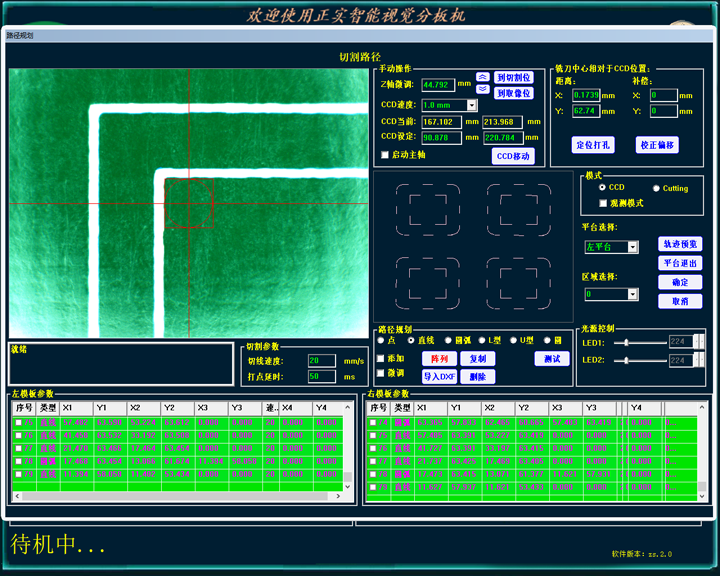Click the CCD设定 Y field 220.784

click(x=503, y=138)
